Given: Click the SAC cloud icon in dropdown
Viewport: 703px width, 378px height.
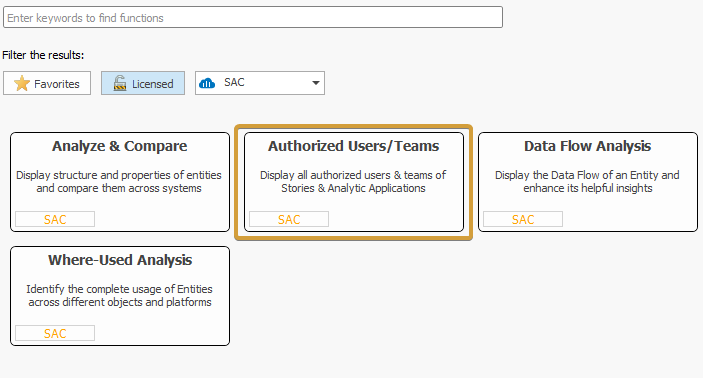Looking at the screenshot, I should 207,83.
